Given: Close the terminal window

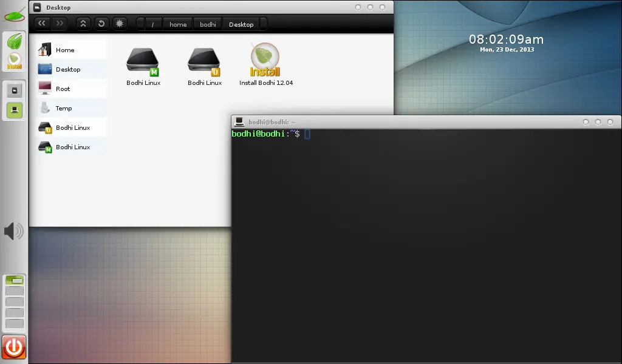Looking at the screenshot, I should point(610,122).
